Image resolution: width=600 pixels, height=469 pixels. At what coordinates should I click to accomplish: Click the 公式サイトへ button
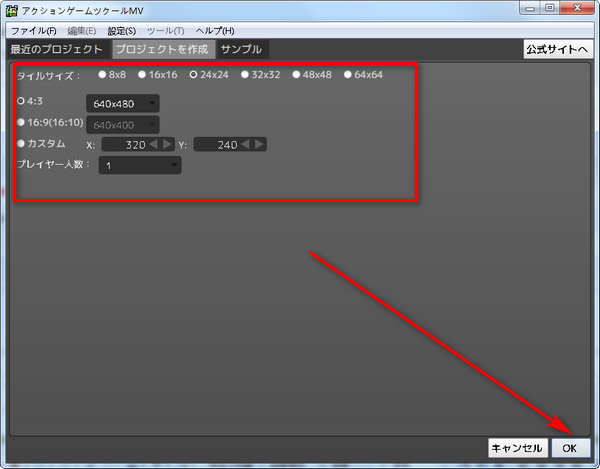pos(557,49)
